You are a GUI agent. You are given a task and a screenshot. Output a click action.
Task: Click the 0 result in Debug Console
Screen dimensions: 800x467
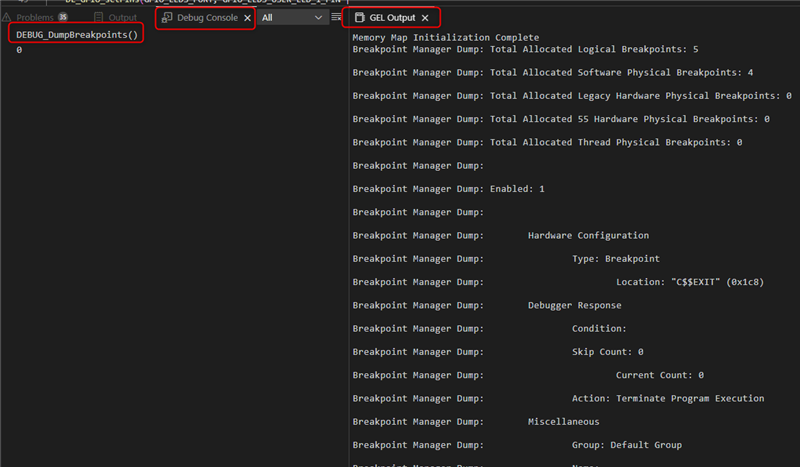19,50
